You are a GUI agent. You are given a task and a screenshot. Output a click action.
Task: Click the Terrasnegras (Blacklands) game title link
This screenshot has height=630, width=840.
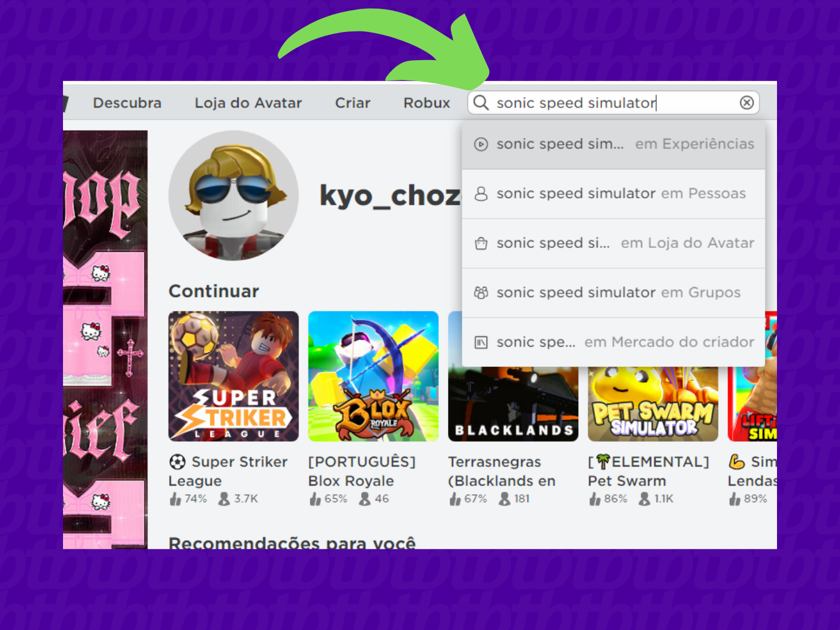(x=502, y=471)
